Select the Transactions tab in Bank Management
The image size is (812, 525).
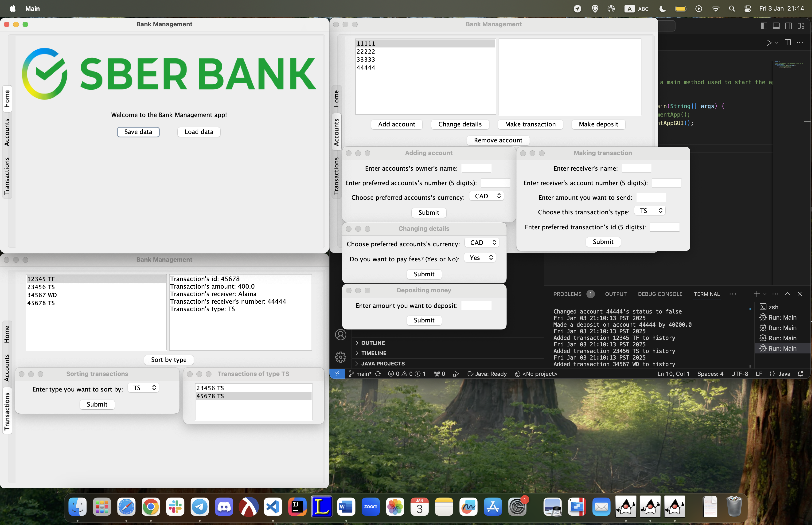[x=337, y=175]
